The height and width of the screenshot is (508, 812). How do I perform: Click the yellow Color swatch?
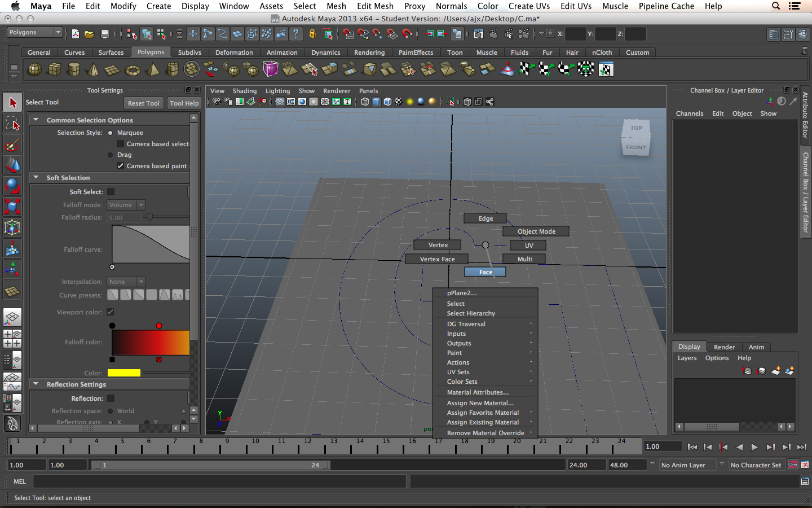pos(124,373)
